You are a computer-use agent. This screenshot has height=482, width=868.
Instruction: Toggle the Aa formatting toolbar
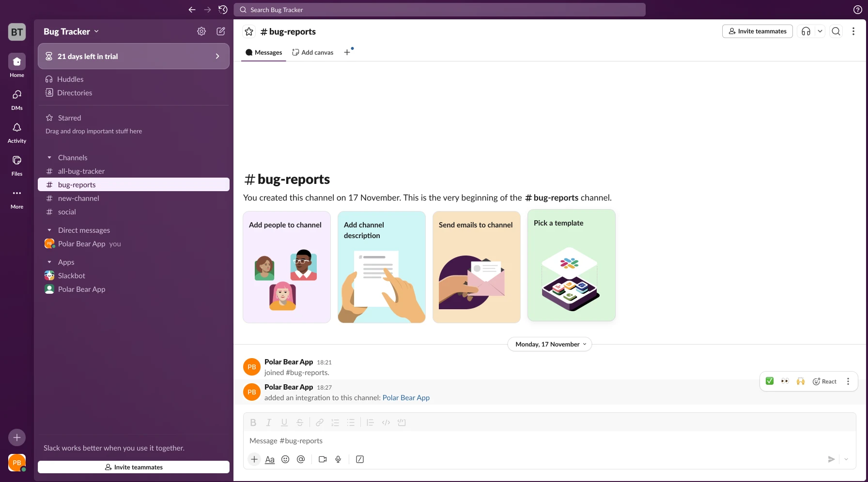[x=270, y=459]
